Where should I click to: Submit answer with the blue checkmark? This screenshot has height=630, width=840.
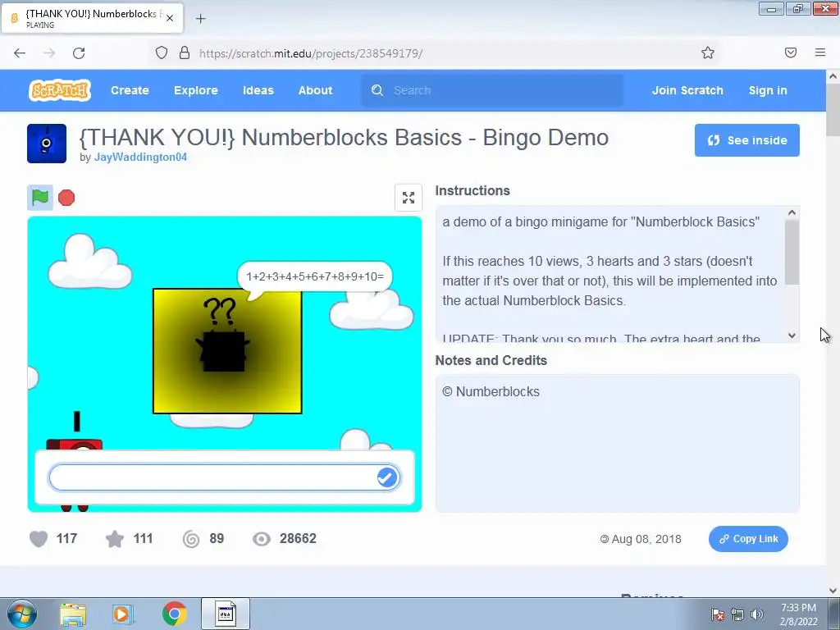coord(387,477)
